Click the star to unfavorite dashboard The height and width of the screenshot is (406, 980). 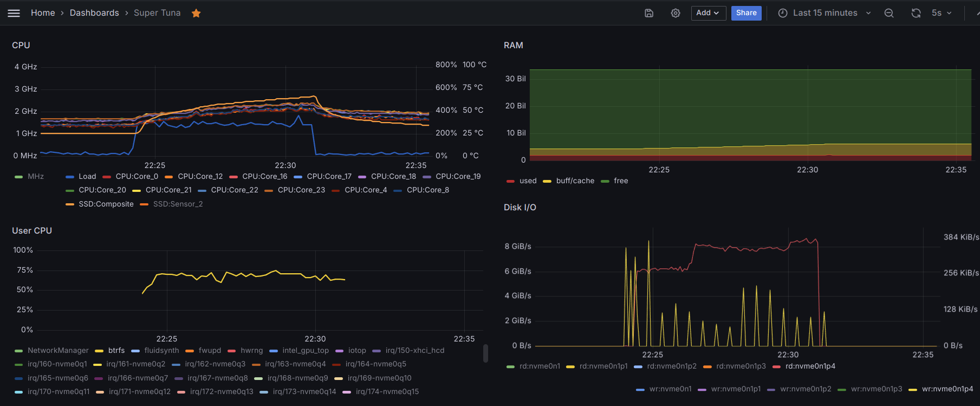click(x=196, y=13)
